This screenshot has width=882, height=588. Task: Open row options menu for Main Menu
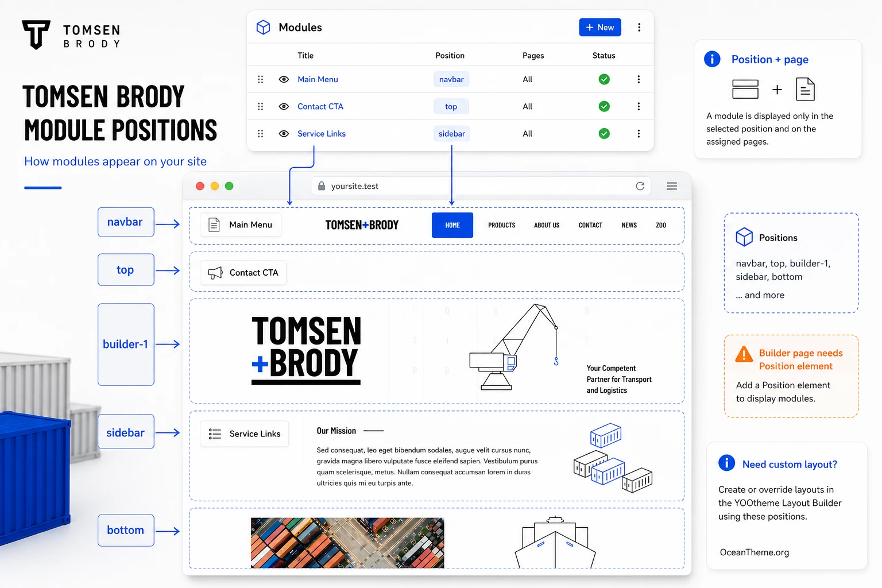(x=639, y=79)
